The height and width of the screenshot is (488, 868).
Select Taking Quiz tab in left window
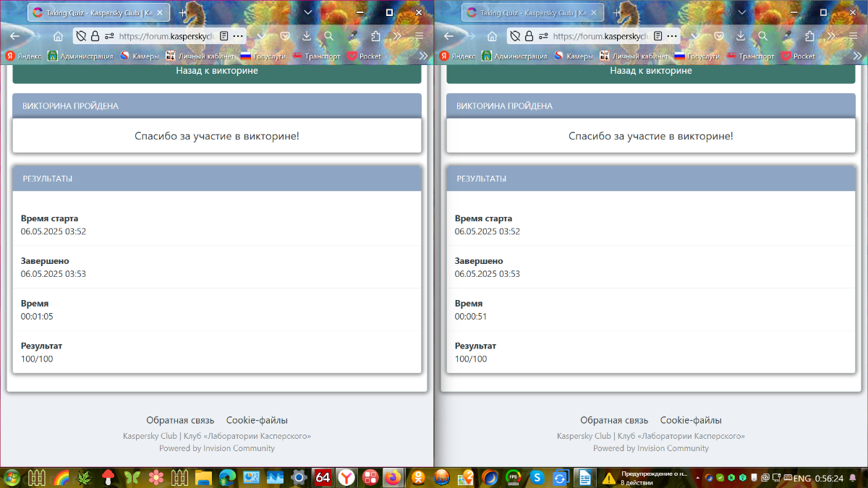coord(98,12)
